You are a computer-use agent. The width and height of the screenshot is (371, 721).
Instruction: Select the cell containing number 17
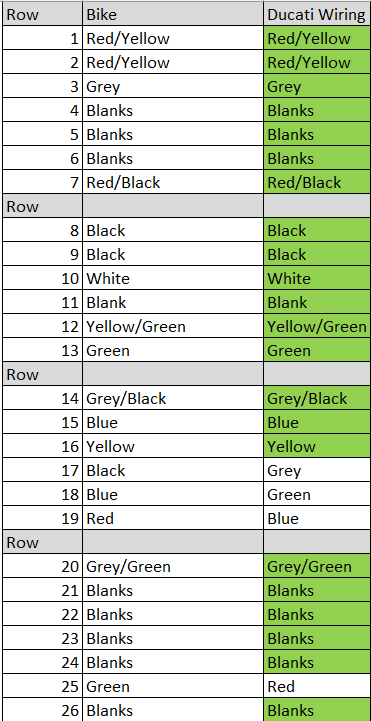coord(43,470)
